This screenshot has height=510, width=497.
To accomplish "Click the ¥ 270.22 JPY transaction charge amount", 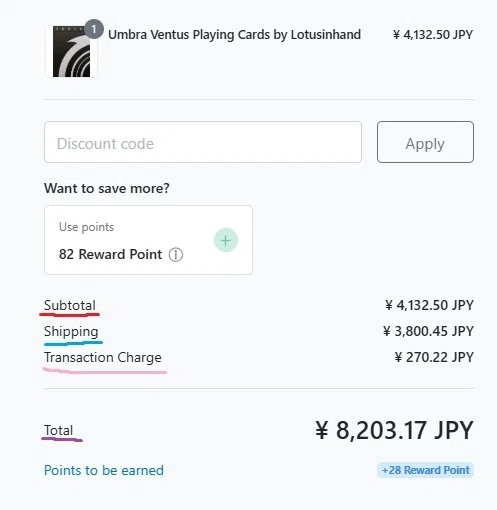I will tap(434, 357).
